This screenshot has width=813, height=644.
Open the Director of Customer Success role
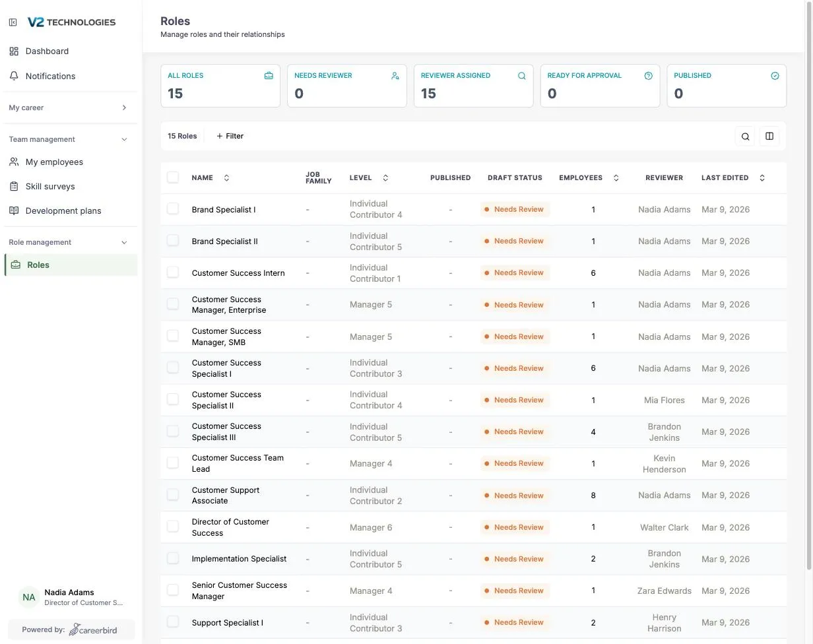230,527
